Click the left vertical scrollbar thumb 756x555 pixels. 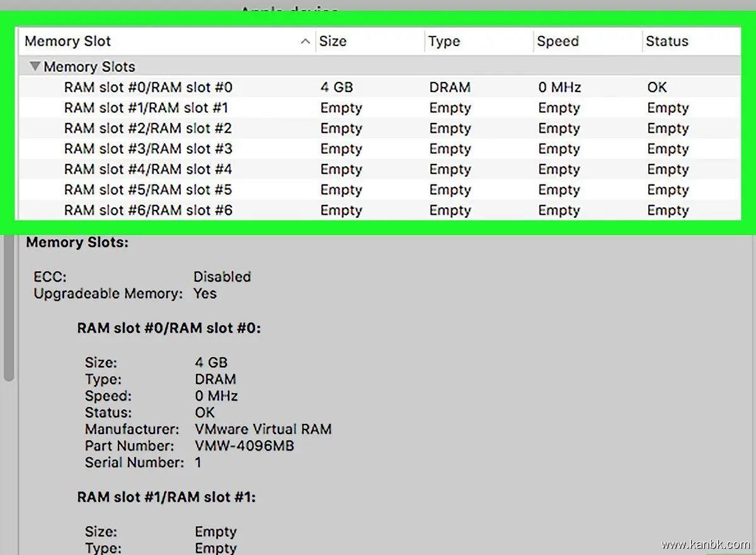pyautogui.click(x=8, y=309)
